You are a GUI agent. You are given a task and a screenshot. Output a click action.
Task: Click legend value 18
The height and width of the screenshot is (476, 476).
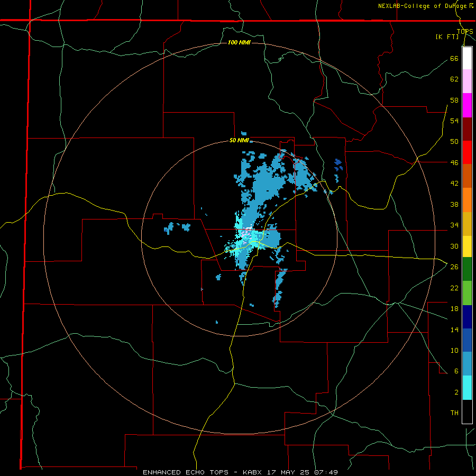pyautogui.click(x=454, y=309)
